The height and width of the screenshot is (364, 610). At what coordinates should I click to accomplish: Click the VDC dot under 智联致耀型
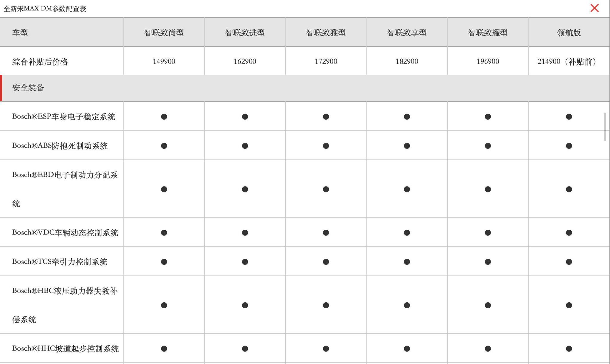tap(488, 233)
